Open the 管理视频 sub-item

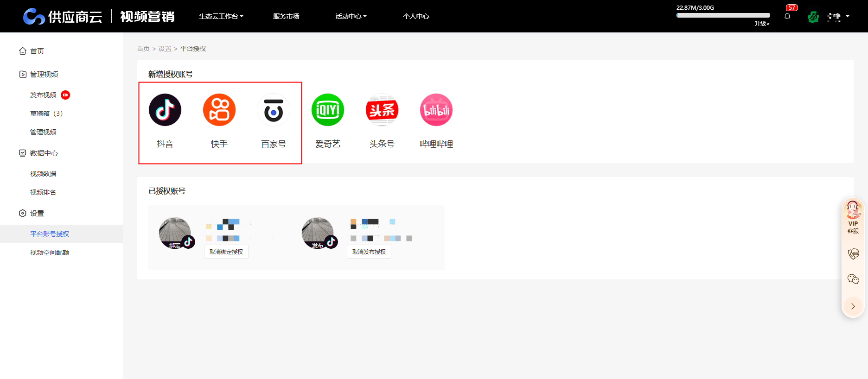(x=43, y=132)
